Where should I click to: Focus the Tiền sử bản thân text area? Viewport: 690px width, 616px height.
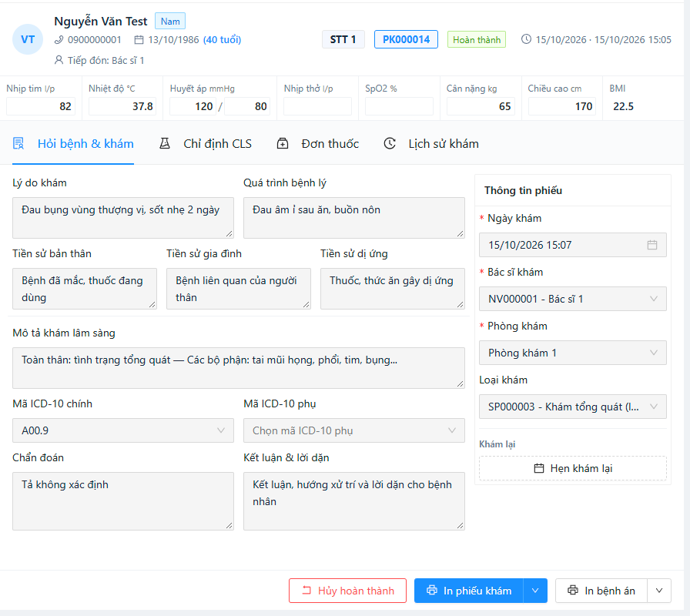pos(85,289)
